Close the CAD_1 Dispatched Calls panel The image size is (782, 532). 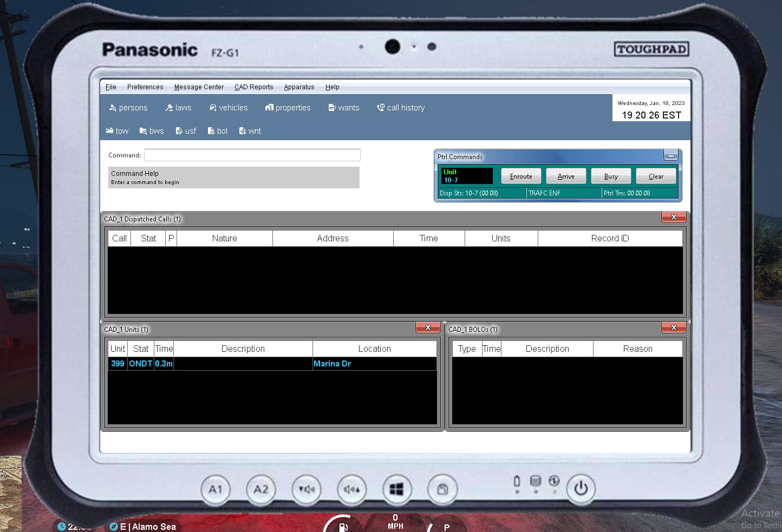tap(674, 217)
